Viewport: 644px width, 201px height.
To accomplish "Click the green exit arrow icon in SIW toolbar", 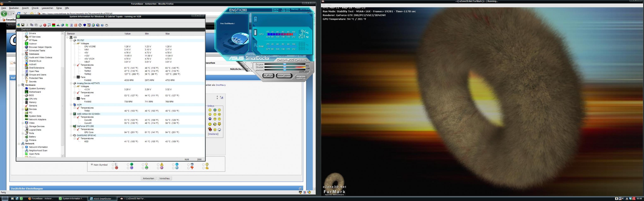I will click(18, 25).
